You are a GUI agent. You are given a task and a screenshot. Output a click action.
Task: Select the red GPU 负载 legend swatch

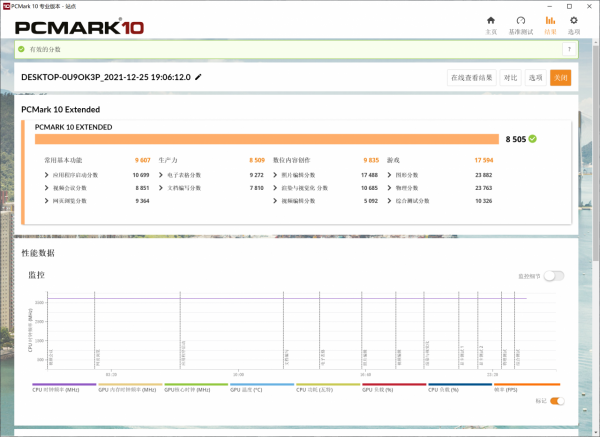click(x=394, y=384)
